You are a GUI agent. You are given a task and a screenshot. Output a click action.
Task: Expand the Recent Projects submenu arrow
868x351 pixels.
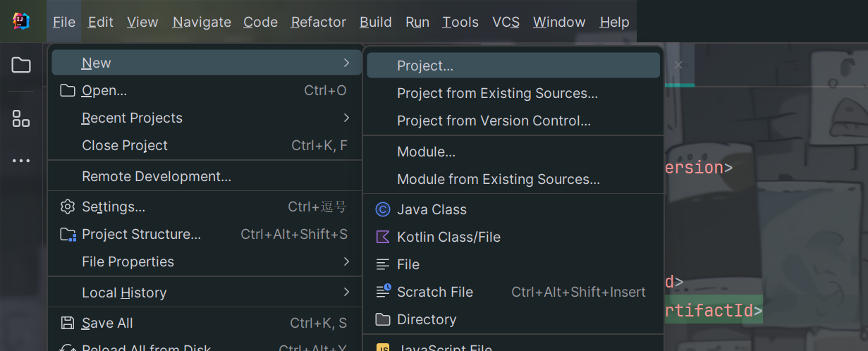[346, 118]
